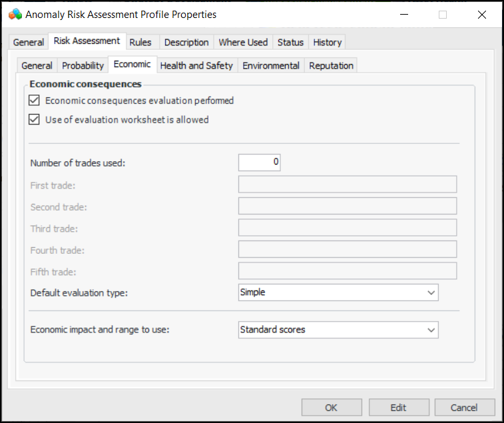
Task: Switch to the Rules tab
Action: pos(140,42)
